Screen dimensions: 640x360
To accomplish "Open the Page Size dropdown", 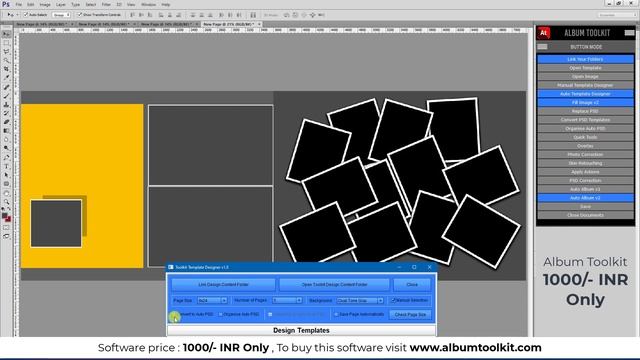I will [x=212, y=300].
